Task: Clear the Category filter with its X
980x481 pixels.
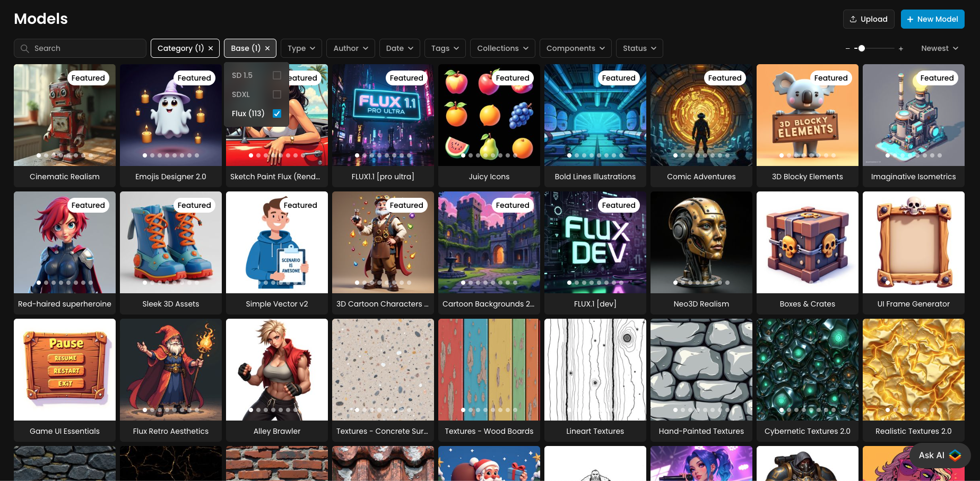Action: point(211,48)
